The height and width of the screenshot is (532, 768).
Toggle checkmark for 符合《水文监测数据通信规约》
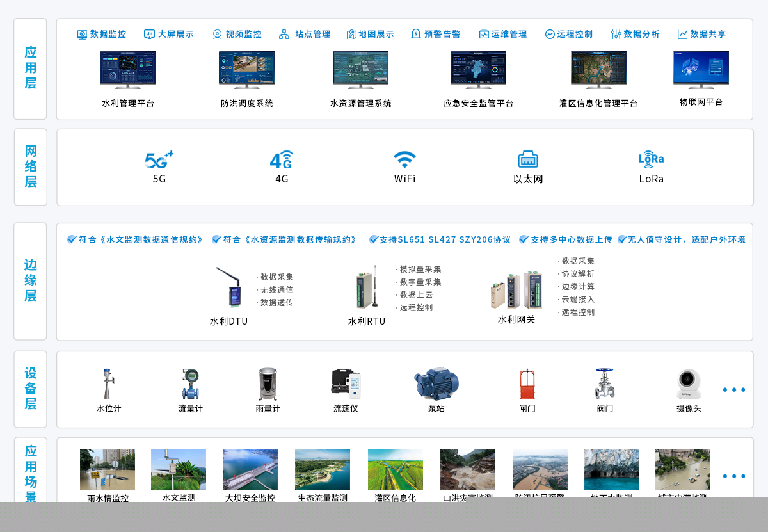[72, 239]
